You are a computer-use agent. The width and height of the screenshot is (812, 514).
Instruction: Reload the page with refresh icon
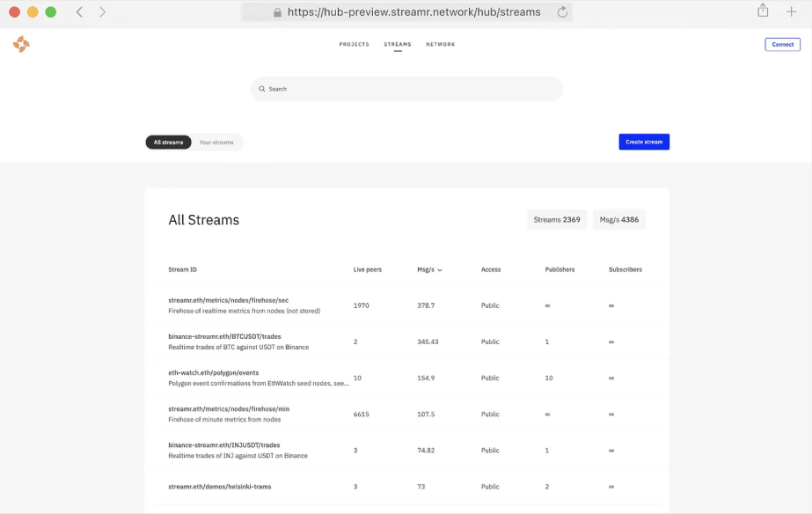562,12
